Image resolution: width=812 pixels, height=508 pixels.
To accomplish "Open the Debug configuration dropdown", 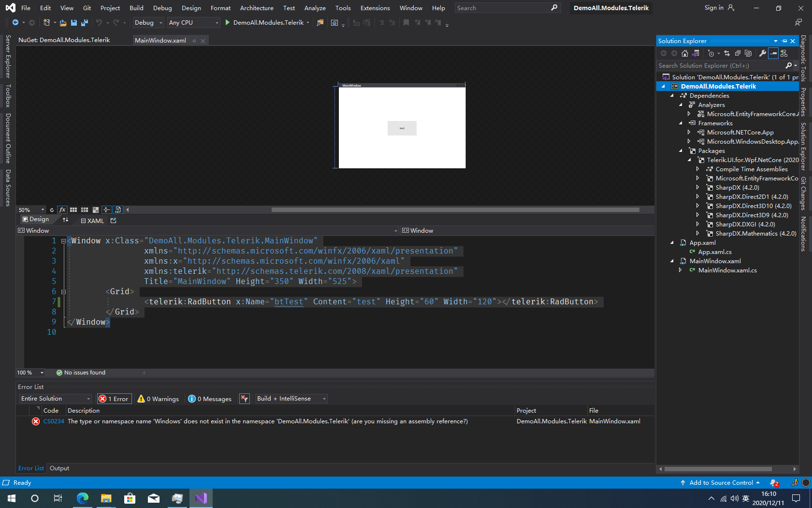I will [148, 23].
